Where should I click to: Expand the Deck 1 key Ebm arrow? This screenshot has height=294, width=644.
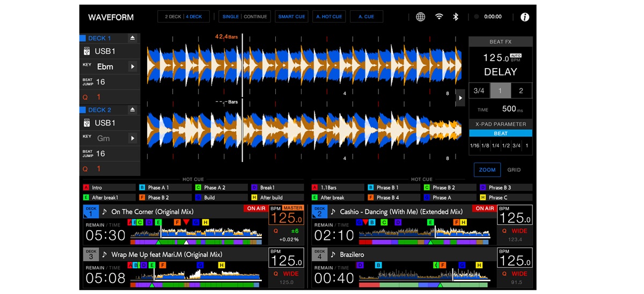tap(132, 67)
